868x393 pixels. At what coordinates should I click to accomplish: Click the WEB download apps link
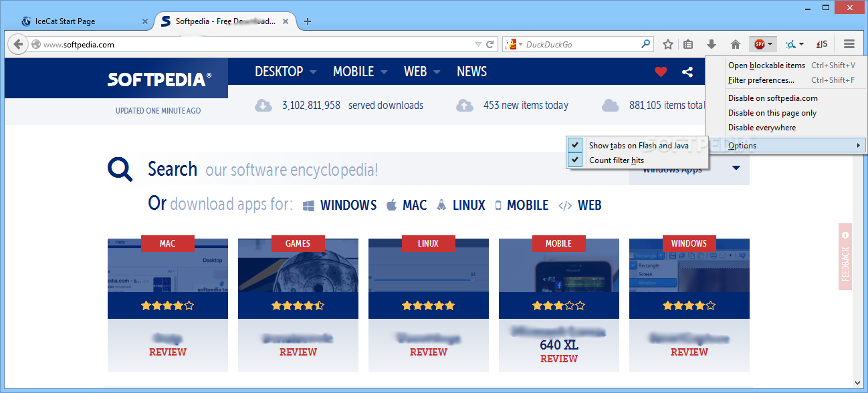point(580,205)
